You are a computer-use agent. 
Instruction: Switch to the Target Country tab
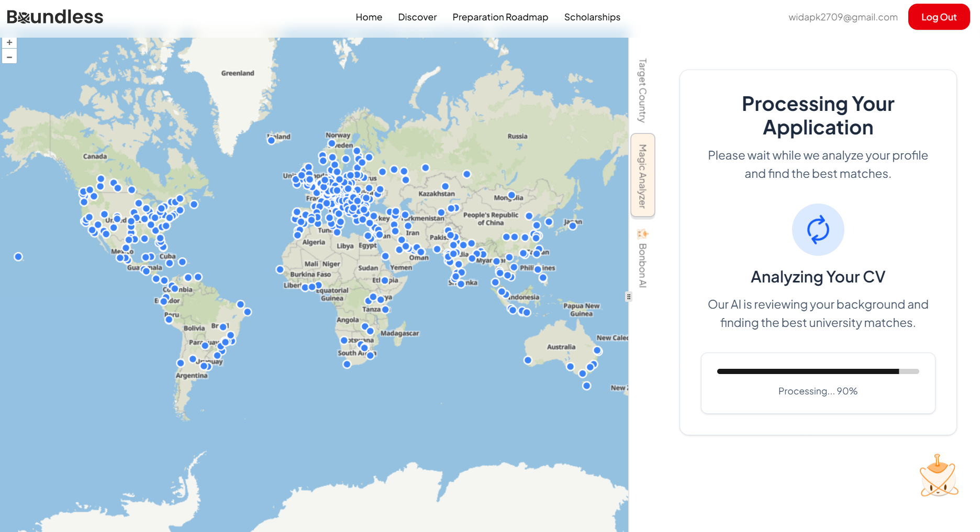tap(642, 90)
